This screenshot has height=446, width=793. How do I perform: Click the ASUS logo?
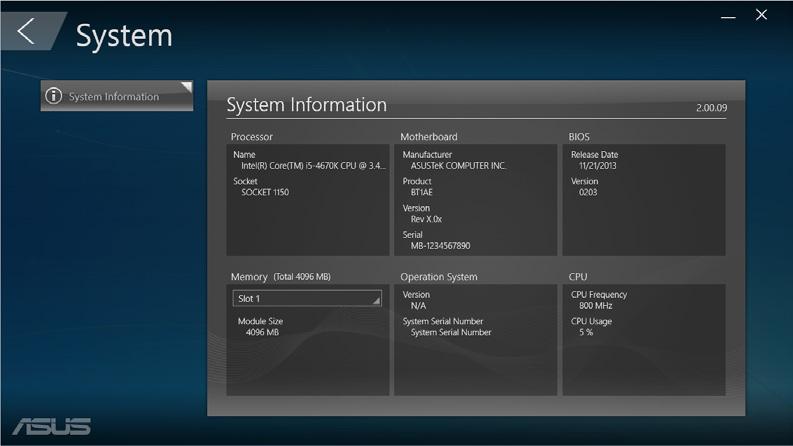pyautogui.click(x=52, y=426)
